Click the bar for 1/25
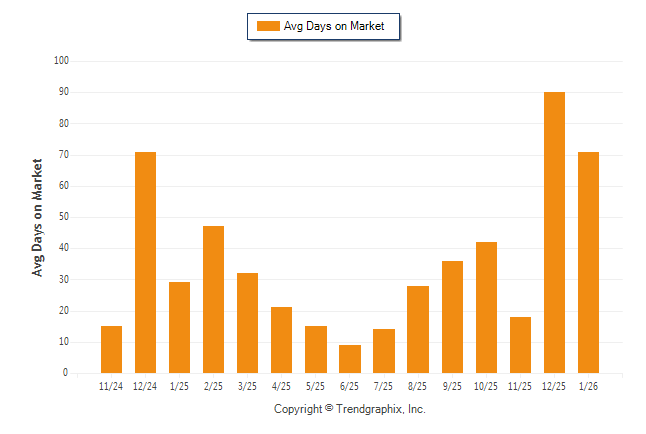 [x=180, y=327]
